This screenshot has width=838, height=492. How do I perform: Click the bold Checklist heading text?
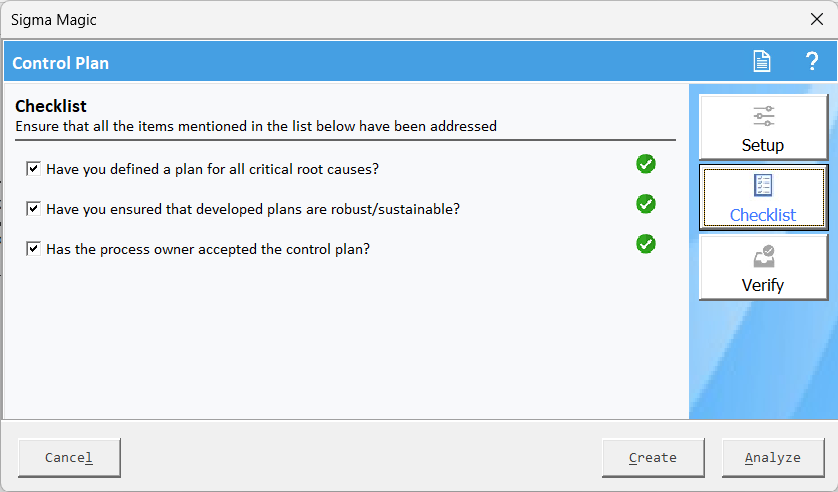(51, 106)
